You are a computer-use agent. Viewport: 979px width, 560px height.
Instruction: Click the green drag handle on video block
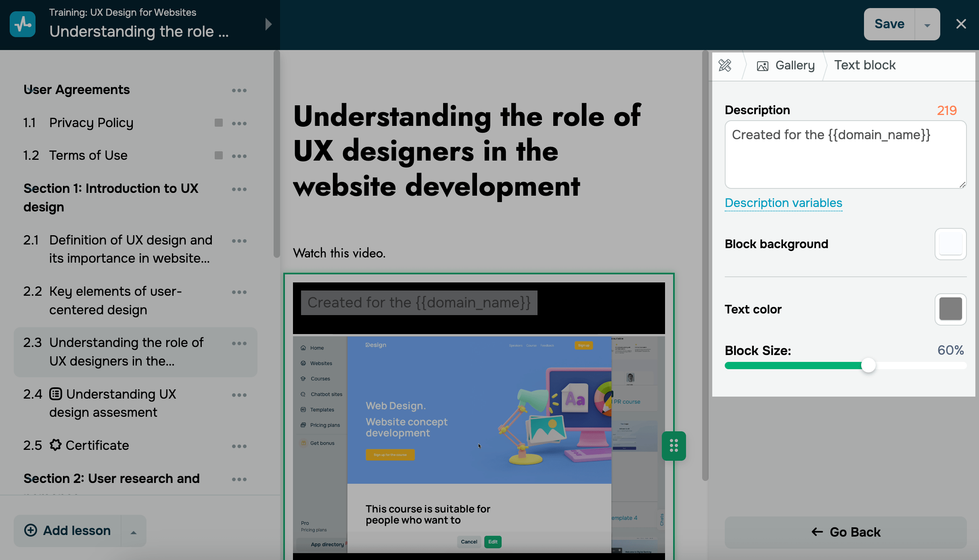pos(674,446)
